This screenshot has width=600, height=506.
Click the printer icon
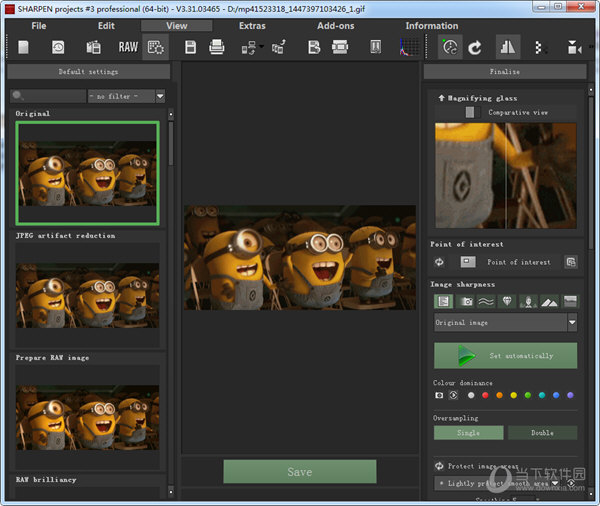coord(217,47)
